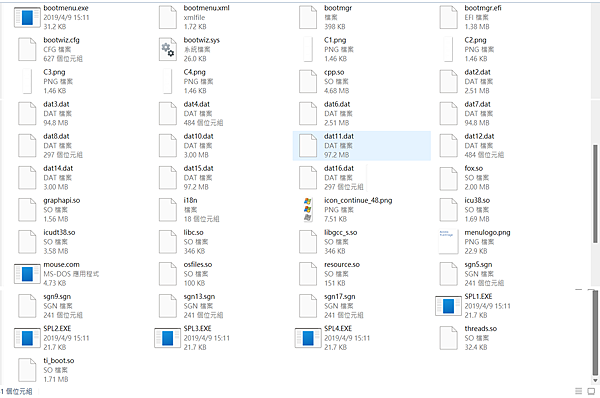The height and width of the screenshot is (398, 600).
Task: Select the SPL3.EXE application icon
Action: 168,338
